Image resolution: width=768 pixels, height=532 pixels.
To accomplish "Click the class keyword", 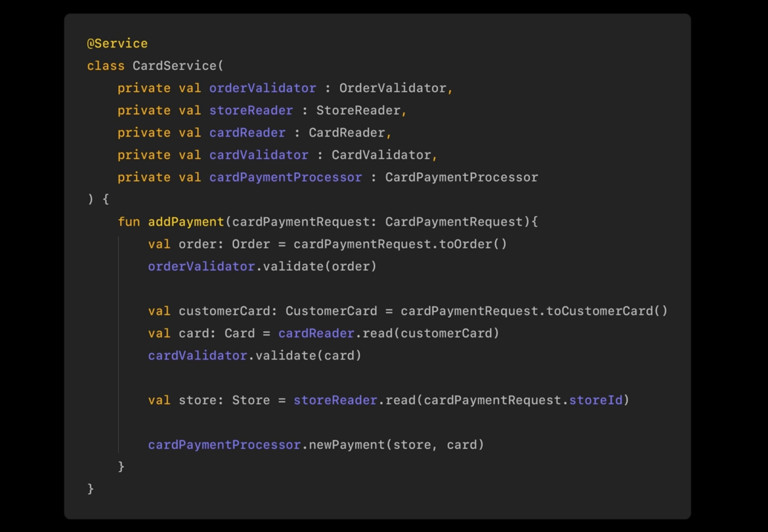I will click(105, 66).
